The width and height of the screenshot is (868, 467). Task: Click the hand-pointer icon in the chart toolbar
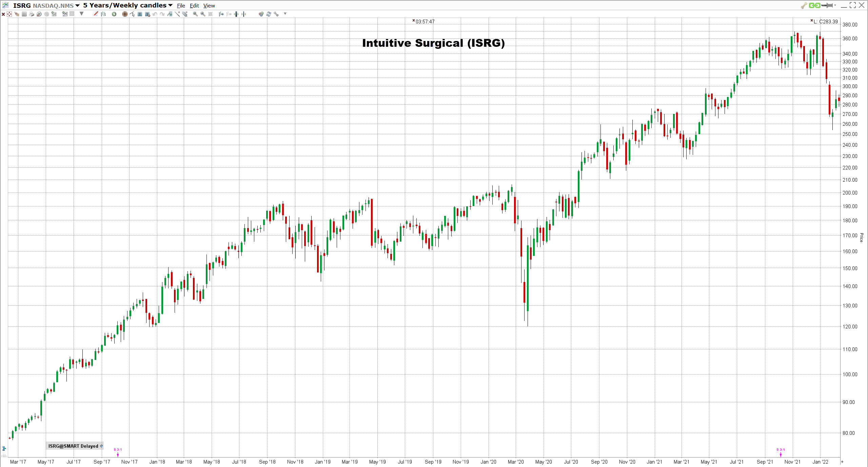click(17, 14)
